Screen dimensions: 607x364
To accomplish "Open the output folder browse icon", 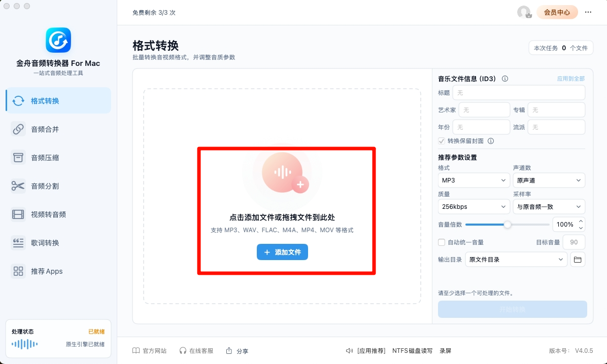I will click(x=578, y=260).
